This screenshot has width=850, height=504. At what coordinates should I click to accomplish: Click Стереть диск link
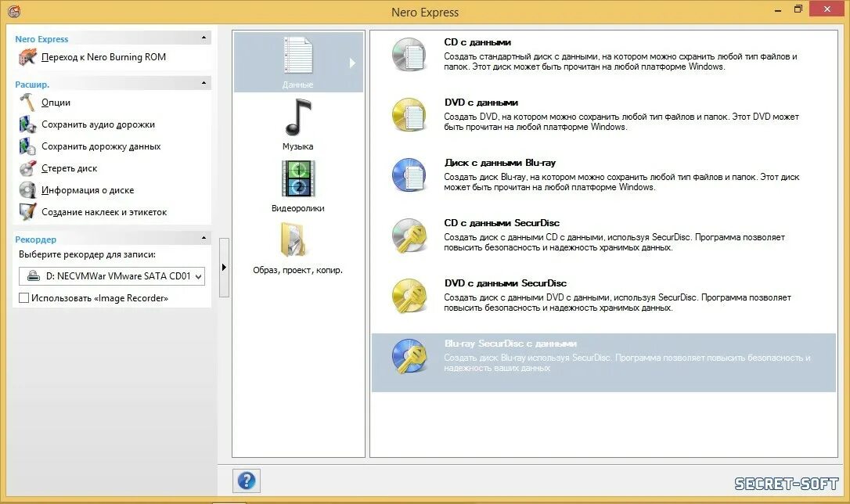(70, 168)
